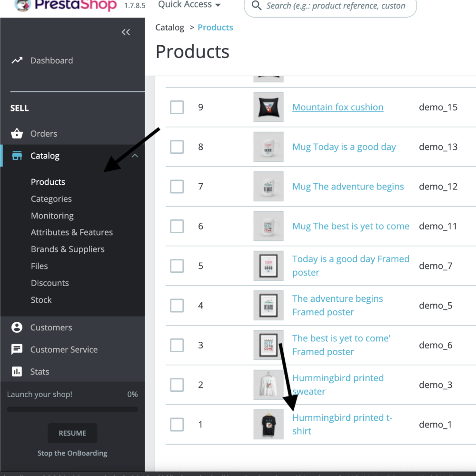The image size is (476, 476).
Task: Select the Orders icon in the sidebar
Action: tap(17, 134)
